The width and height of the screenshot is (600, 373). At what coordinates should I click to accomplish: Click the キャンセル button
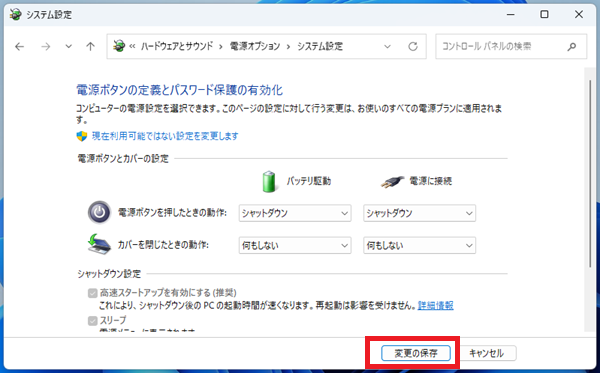(x=486, y=353)
